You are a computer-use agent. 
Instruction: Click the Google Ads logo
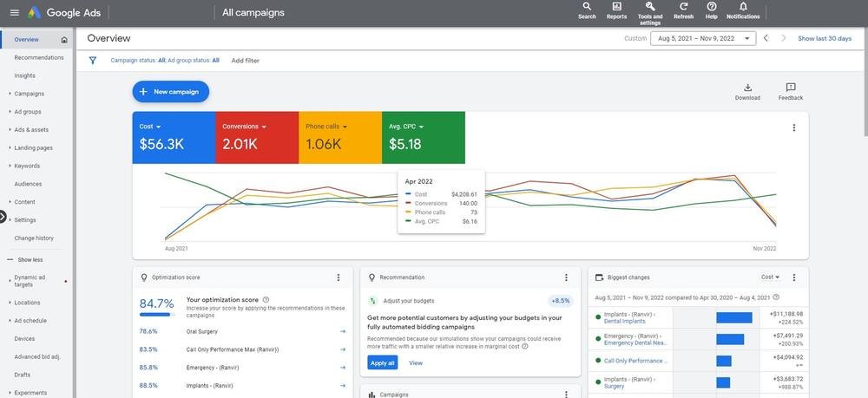[62, 13]
